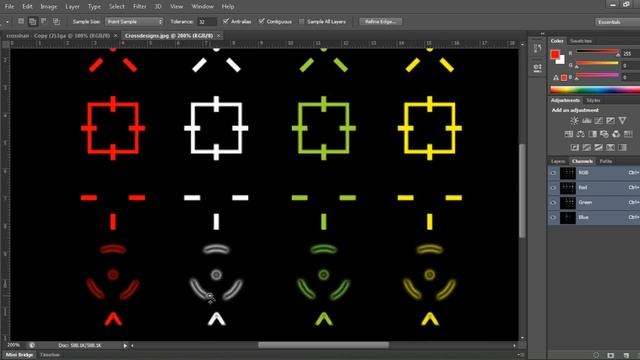The image size is (640, 360).
Task: Open the Essentials workspace dropdown
Action: pyautogui.click(x=617, y=22)
